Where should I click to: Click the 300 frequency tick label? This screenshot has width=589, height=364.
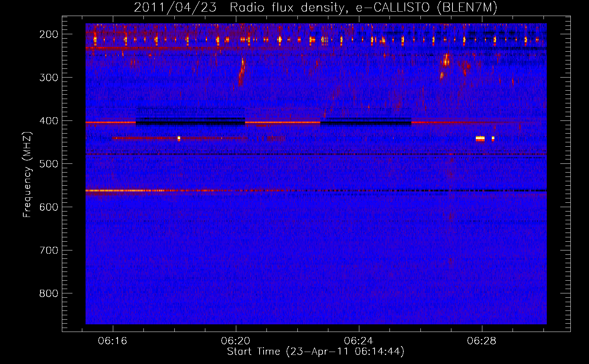point(49,78)
